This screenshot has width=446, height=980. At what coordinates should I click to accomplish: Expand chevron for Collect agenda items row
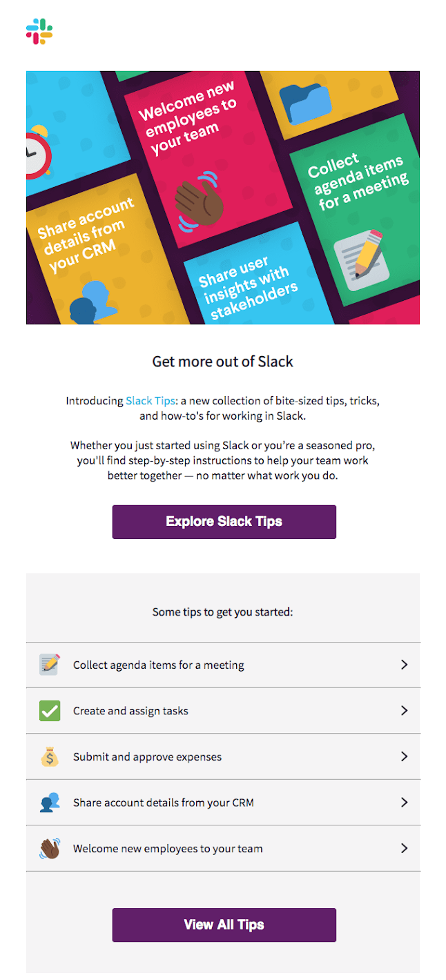tap(405, 665)
